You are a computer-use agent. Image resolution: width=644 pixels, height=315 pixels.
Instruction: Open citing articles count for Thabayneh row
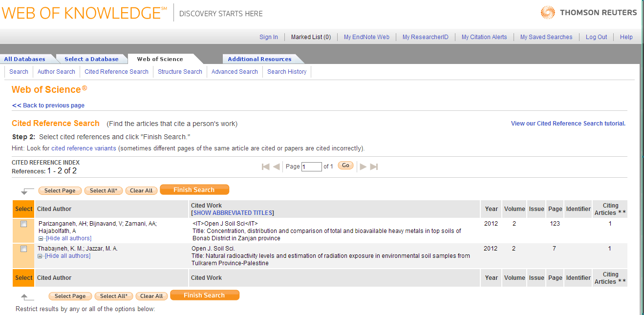610,249
